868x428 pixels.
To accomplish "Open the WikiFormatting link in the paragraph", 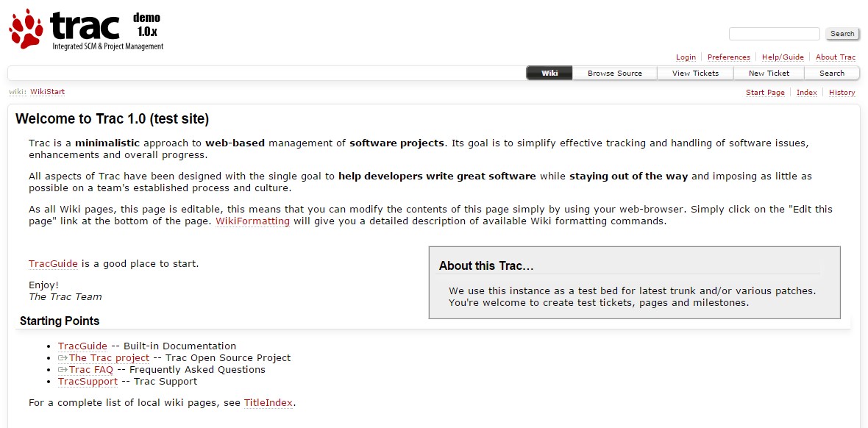I will point(252,221).
